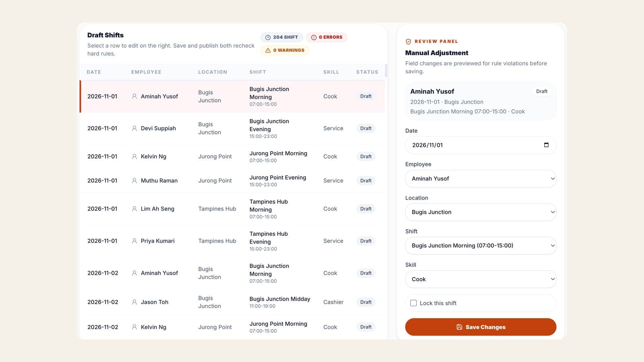Select Devi Suppiah's name in the table
Image resolution: width=644 pixels, height=362 pixels.
coord(158,128)
